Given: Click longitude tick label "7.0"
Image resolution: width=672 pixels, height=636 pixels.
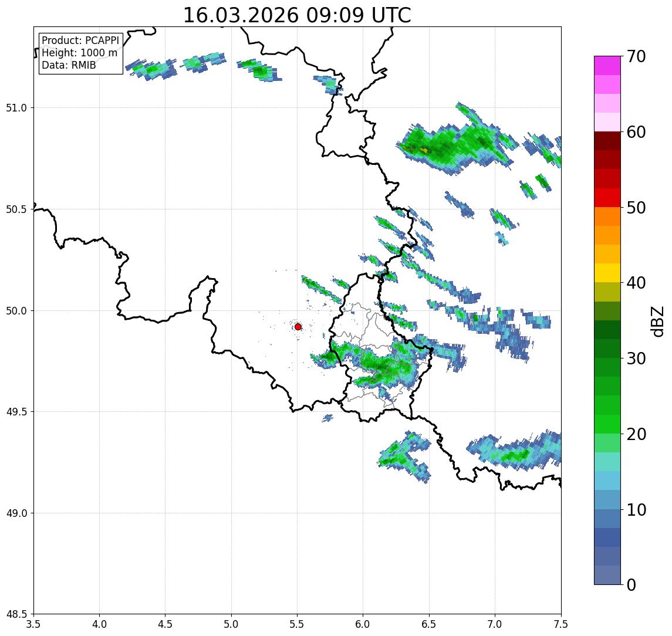Looking at the screenshot, I should [x=495, y=624].
